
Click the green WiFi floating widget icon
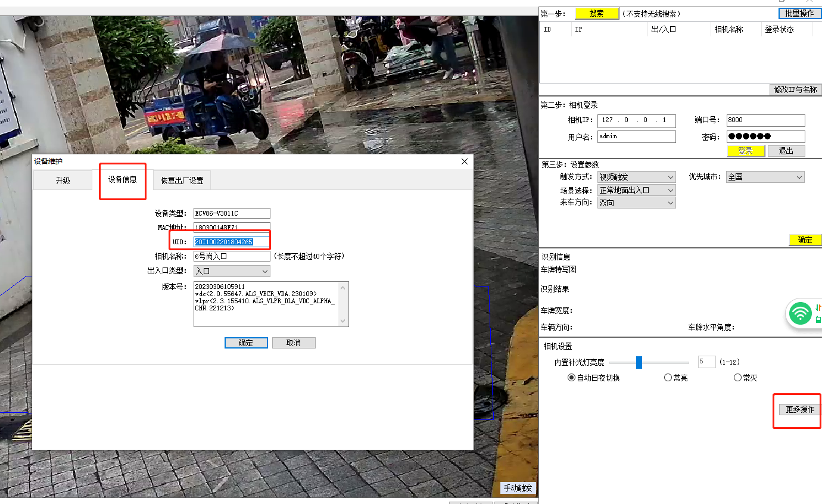click(801, 313)
